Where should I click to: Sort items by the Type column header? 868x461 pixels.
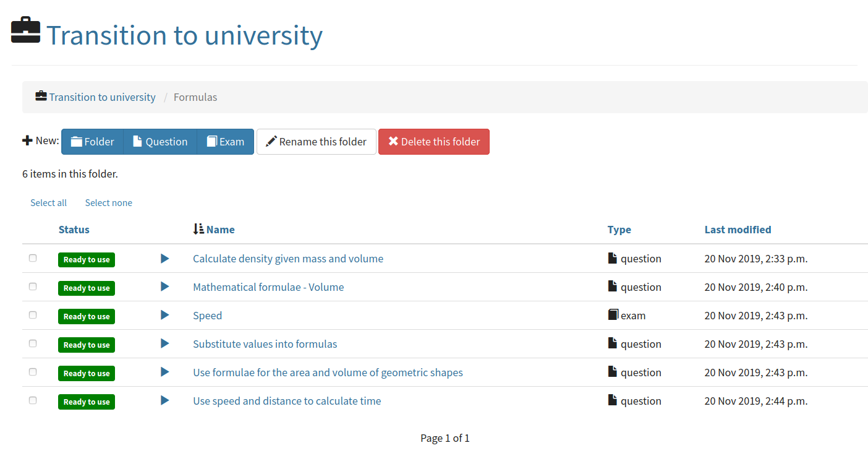click(x=619, y=230)
